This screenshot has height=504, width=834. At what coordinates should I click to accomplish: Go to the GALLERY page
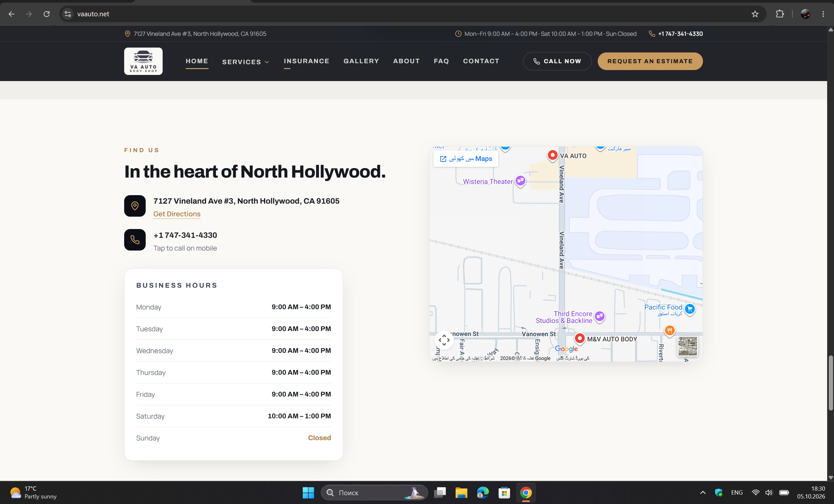(x=361, y=61)
